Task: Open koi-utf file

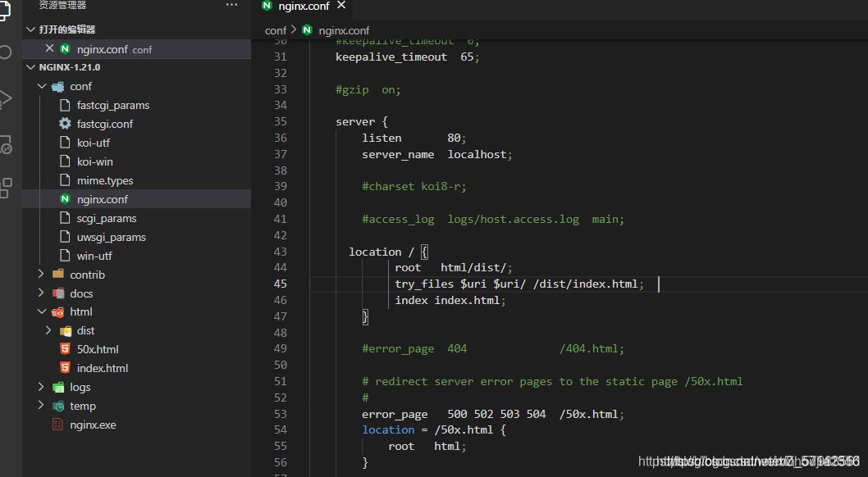Action: (93, 143)
